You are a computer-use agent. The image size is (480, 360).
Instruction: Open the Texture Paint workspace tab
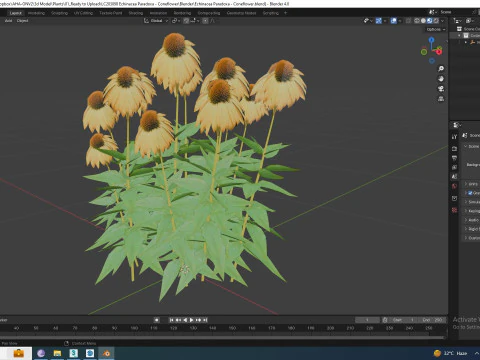point(111,13)
